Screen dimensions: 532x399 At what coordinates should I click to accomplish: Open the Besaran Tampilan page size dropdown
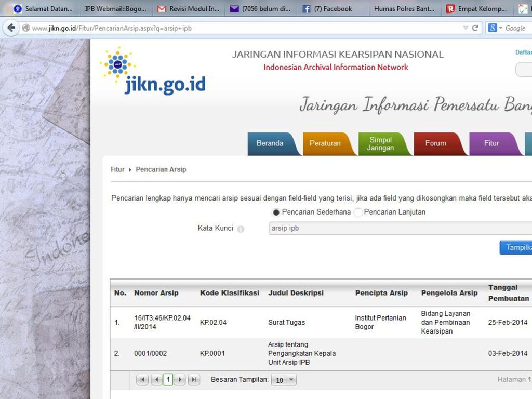284,380
